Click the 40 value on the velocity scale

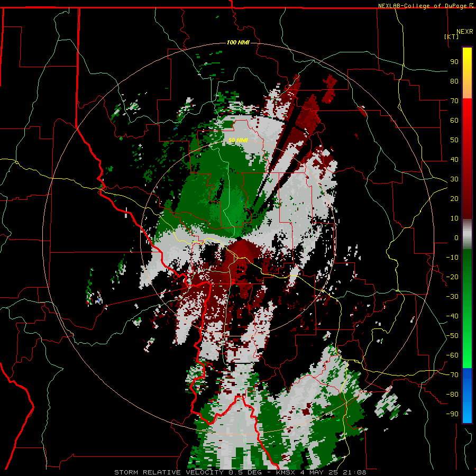(454, 159)
